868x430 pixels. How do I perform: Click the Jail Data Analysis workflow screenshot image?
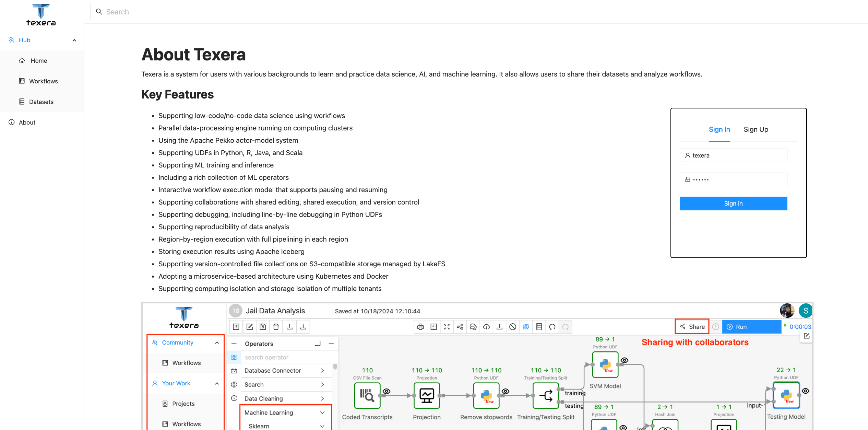point(477,366)
